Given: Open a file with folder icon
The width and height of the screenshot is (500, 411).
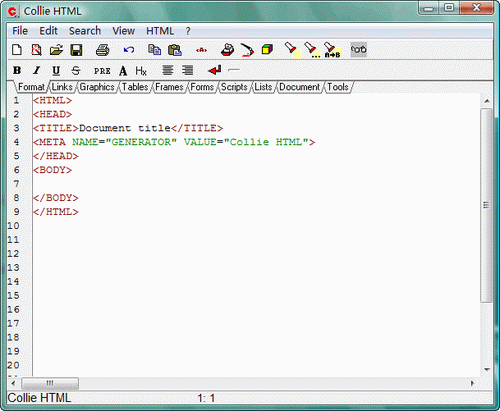Looking at the screenshot, I should click(56, 50).
